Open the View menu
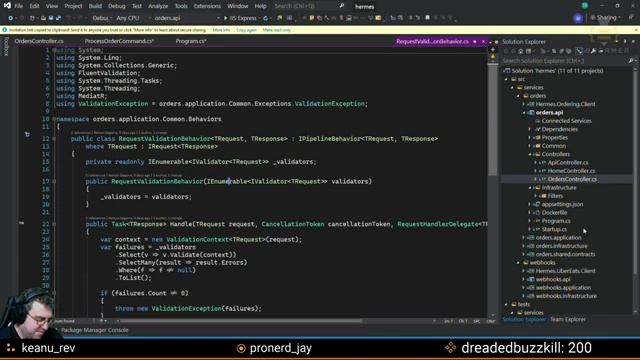This screenshot has width=640, height=360. tap(52, 6)
